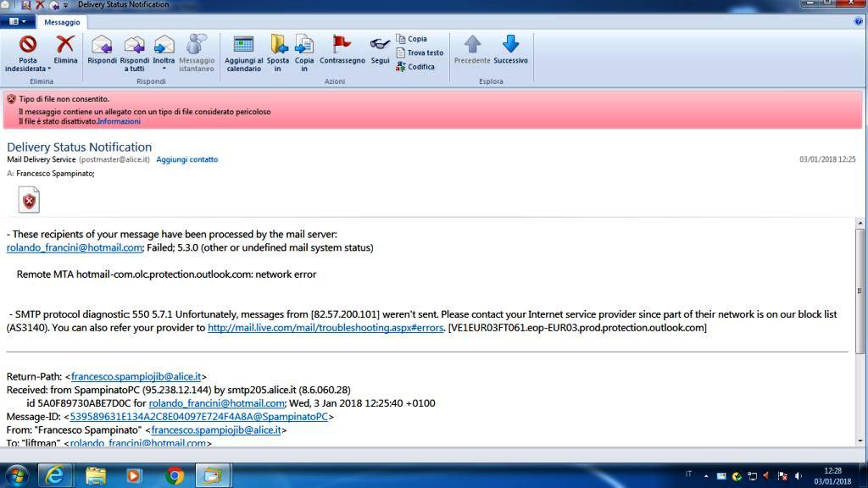Expand the Inoltra dropdown arrow
The height and width of the screenshot is (488, 868).
click(x=164, y=69)
